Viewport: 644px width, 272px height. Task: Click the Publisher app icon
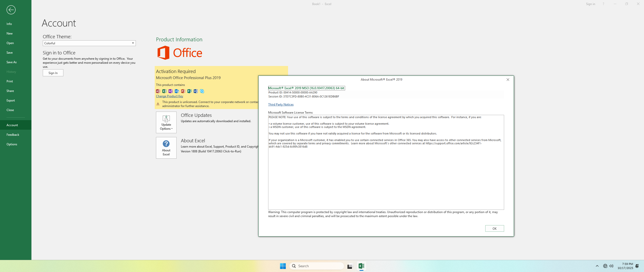coord(189,91)
